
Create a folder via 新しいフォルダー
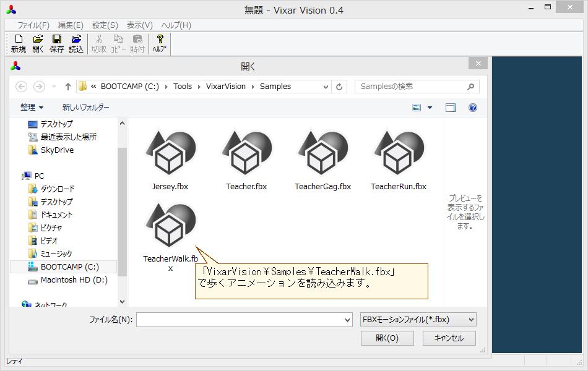point(84,107)
